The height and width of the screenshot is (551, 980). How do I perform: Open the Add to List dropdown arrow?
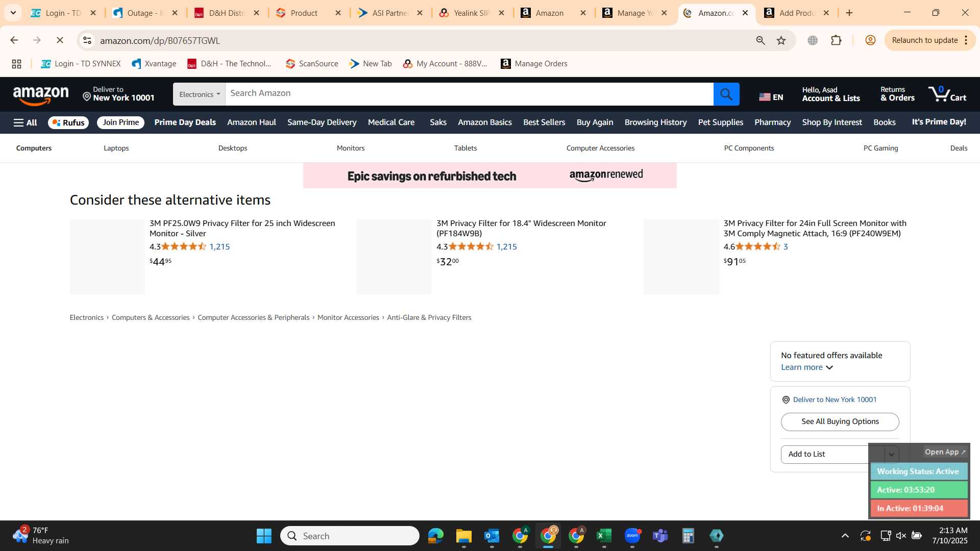[891, 455]
